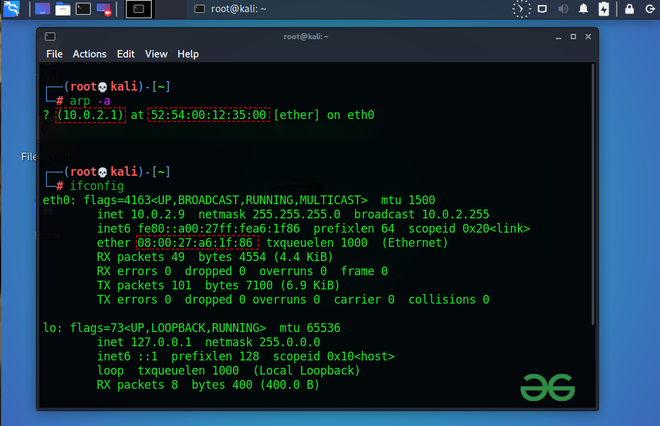
Task: Open the Actions menu
Action: click(x=89, y=54)
